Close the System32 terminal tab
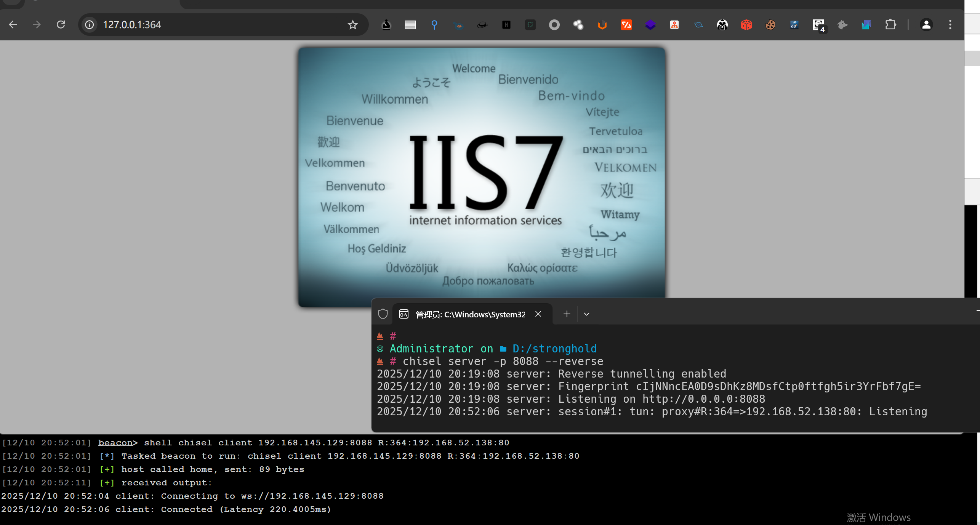The height and width of the screenshot is (525, 980). click(538, 314)
